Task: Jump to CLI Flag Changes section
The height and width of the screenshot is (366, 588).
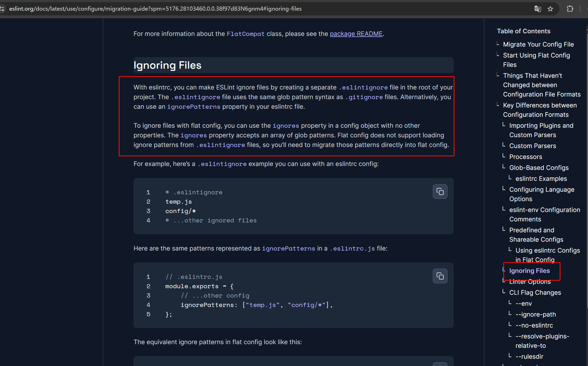Action: 535,293
